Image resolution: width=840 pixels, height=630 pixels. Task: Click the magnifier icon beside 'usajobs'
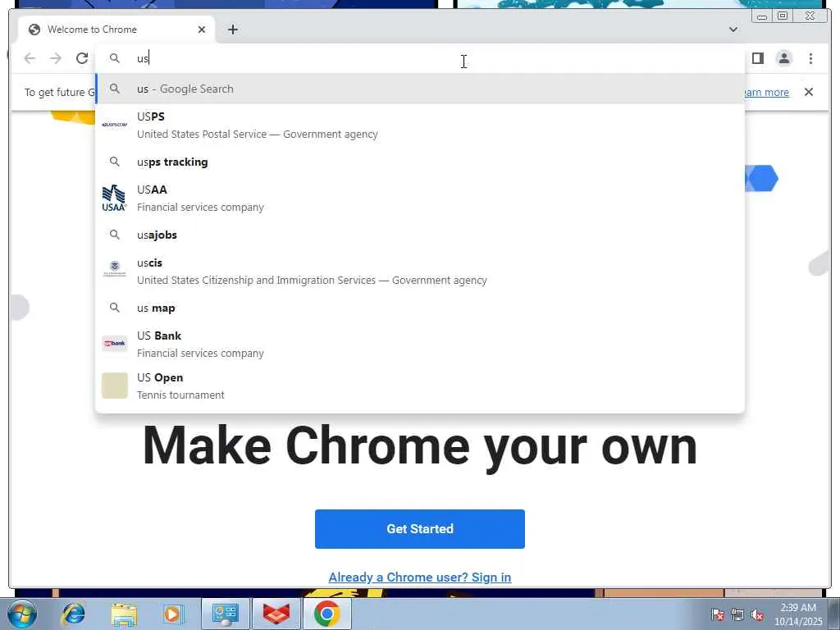click(115, 235)
